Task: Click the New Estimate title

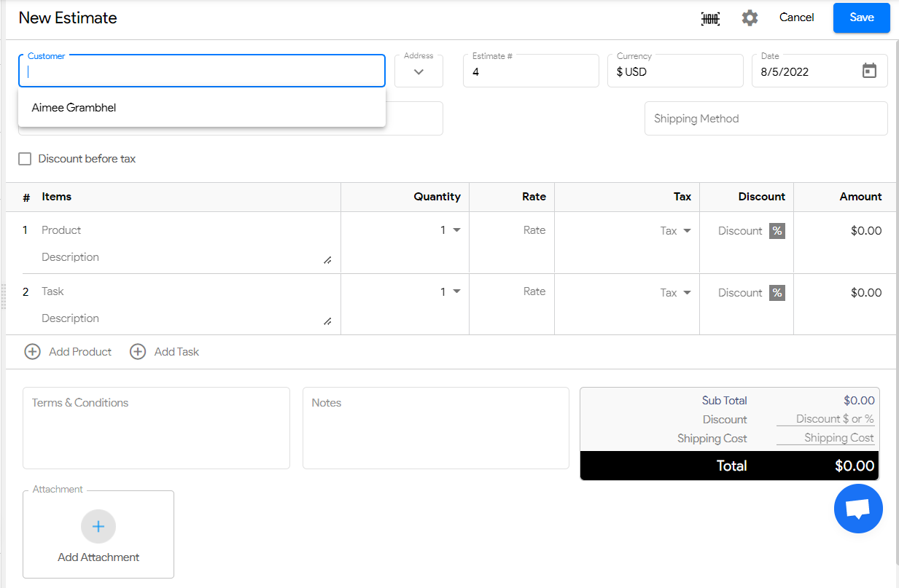Action: 68,18
